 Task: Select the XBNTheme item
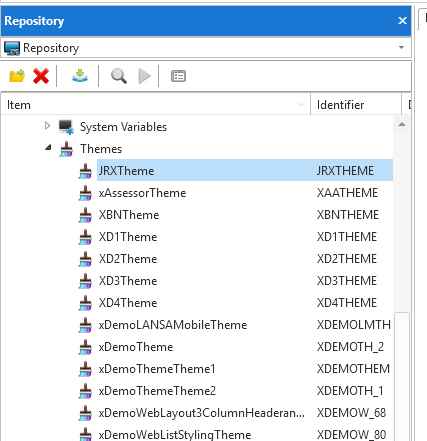pos(129,215)
